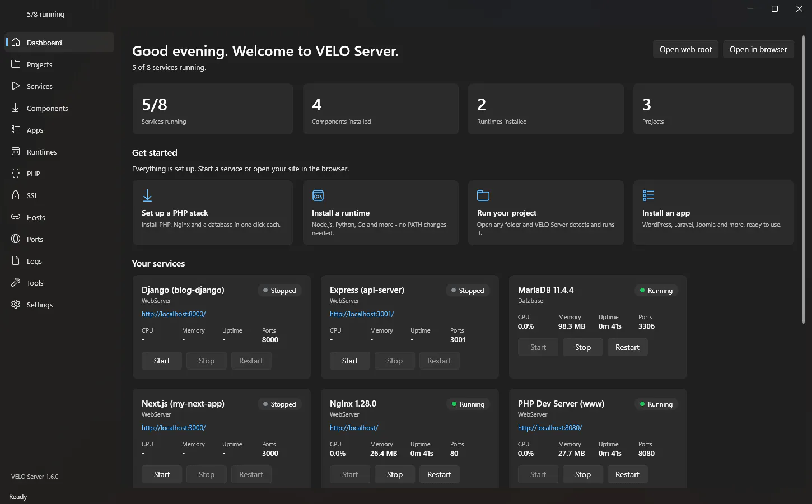Click the Running badge on MariaDB service

click(656, 291)
